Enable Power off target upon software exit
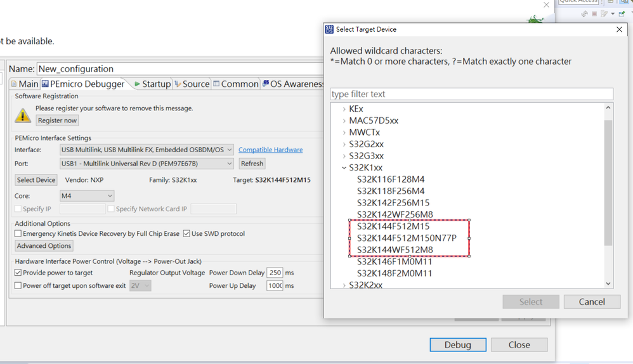This screenshot has height=364, width=633. pos(18,286)
